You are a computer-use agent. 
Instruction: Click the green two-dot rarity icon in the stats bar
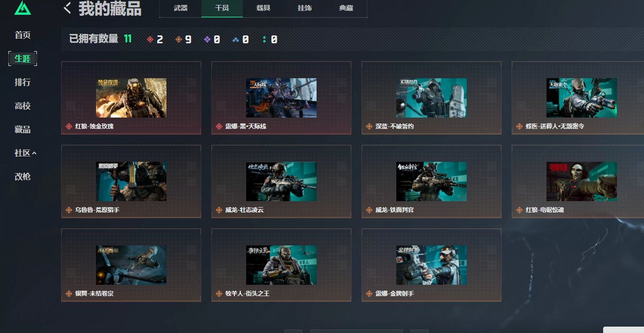pos(264,39)
